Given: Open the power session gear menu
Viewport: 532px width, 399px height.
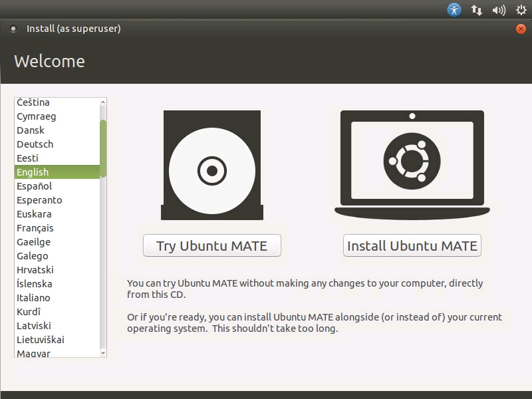Looking at the screenshot, I should click(x=521, y=10).
